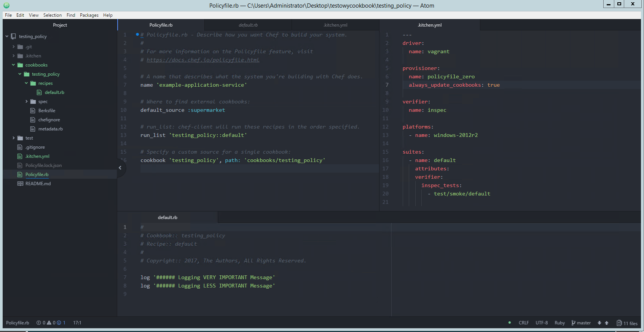Image resolution: width=644 pixels, height=332 pixels.
Task: Click the .kitchen.yml file icon in tree
Action: coord(20,156)
